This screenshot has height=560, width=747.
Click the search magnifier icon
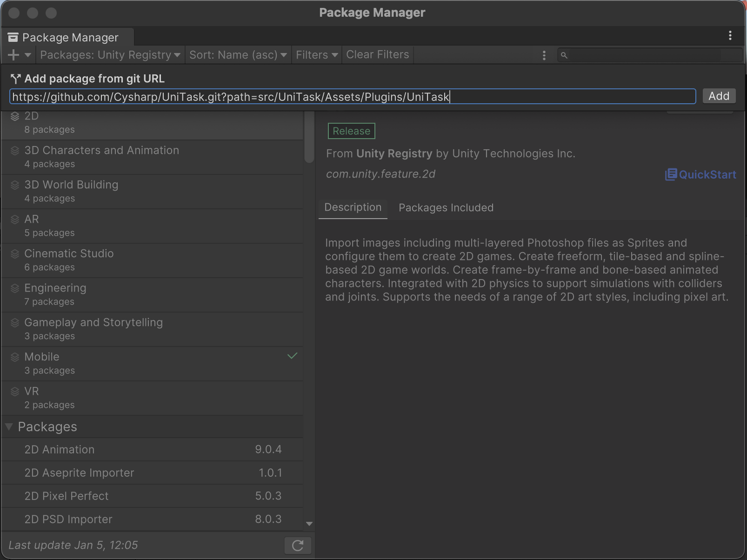pyautogui.click(x=564, y=55)
